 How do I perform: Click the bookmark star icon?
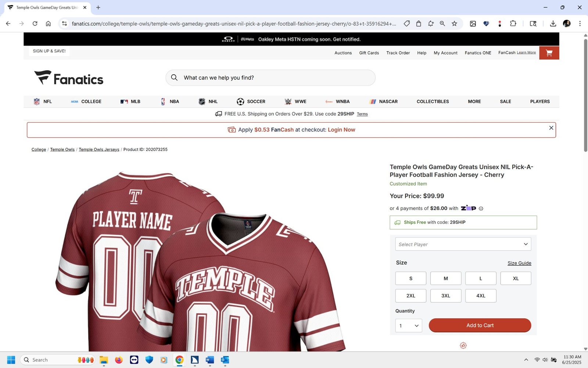pos(454,24)
